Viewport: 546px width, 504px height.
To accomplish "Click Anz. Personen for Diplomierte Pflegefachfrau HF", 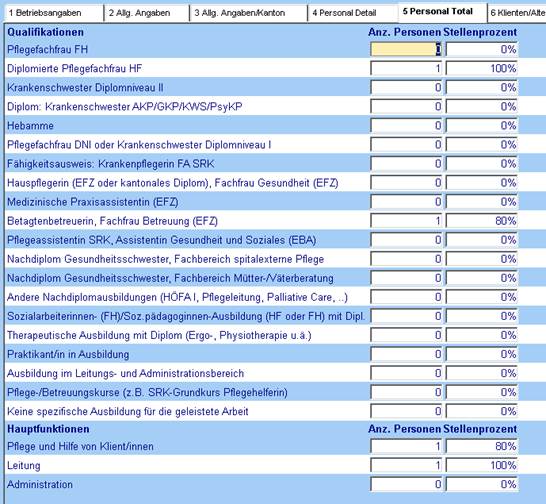I will point(406,68).
